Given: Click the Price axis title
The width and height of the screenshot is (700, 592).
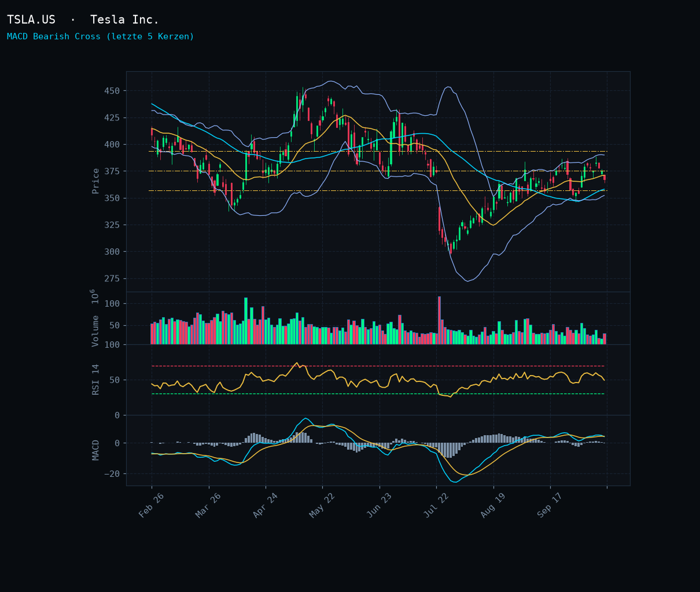Looking at the screenshot, I should pos(96,181).
